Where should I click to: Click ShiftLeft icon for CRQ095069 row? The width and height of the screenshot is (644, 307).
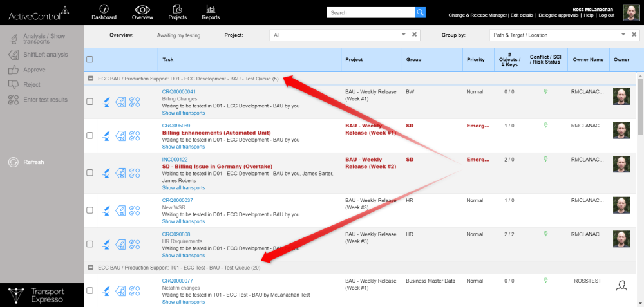pyautogui.click(x=120, y=135)
